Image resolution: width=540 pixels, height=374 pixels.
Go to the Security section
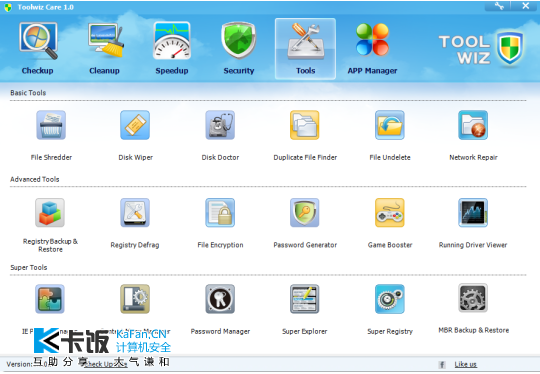(239, 49)
